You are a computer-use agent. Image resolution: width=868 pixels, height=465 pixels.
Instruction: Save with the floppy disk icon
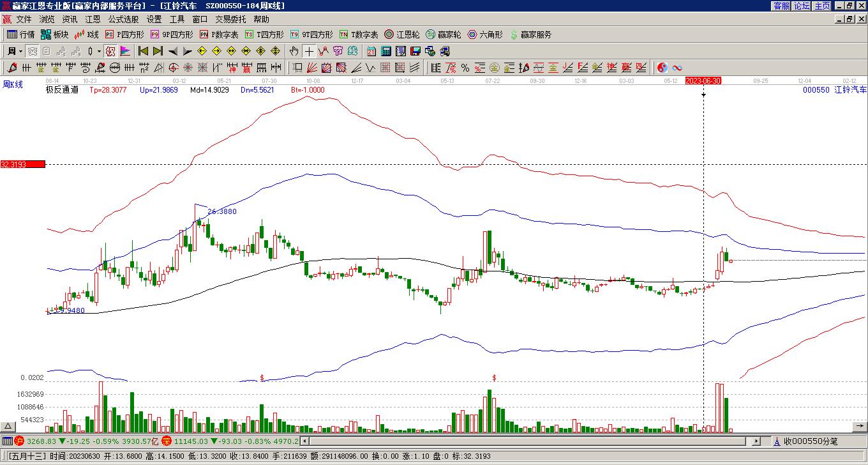pos(415,51)
